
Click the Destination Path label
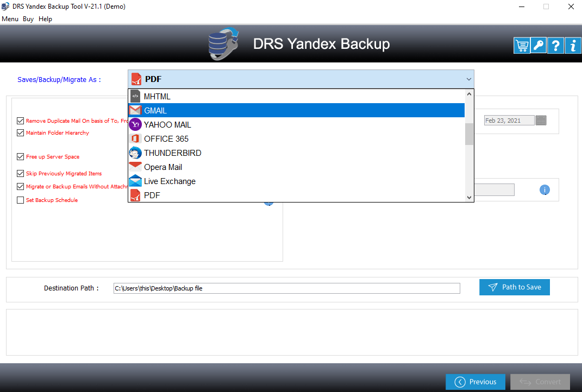71,288
